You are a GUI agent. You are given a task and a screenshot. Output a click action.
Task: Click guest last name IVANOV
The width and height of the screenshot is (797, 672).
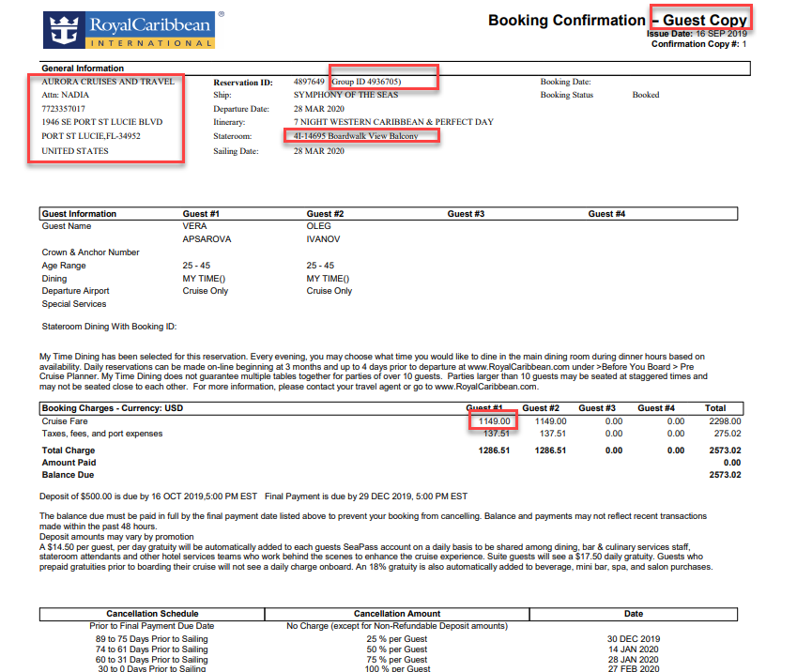click(324, 239)
